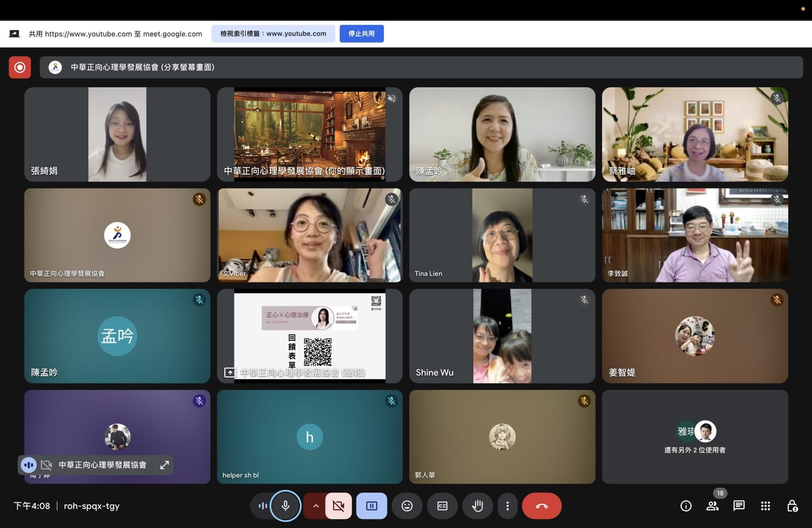Open the more options three-dot menu

(x=507, y=506)
